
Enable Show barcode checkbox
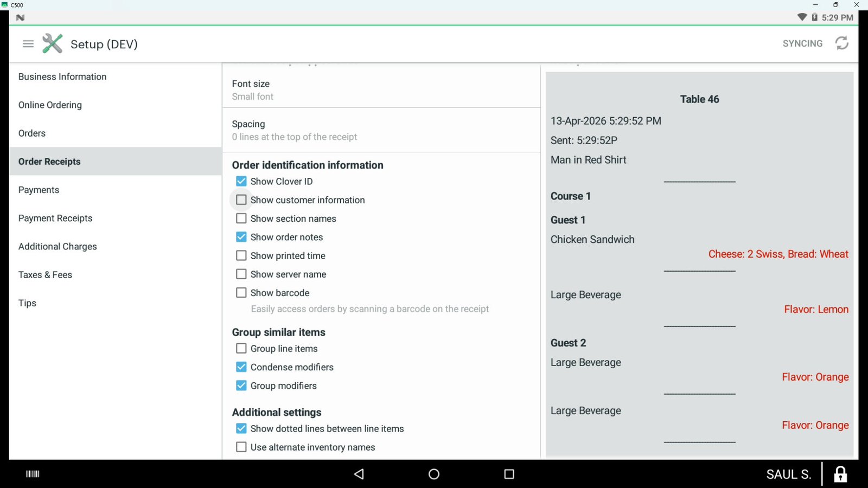pos(241,293)
